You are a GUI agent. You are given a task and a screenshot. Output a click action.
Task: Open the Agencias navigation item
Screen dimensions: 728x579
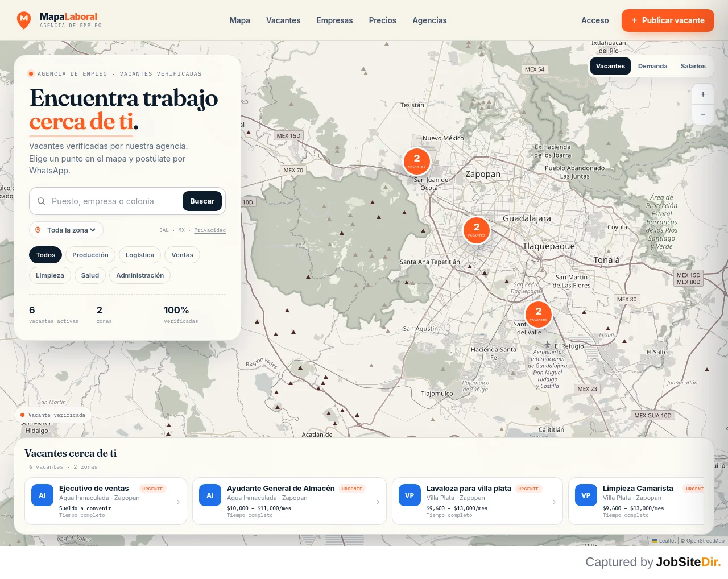[429, 20]
